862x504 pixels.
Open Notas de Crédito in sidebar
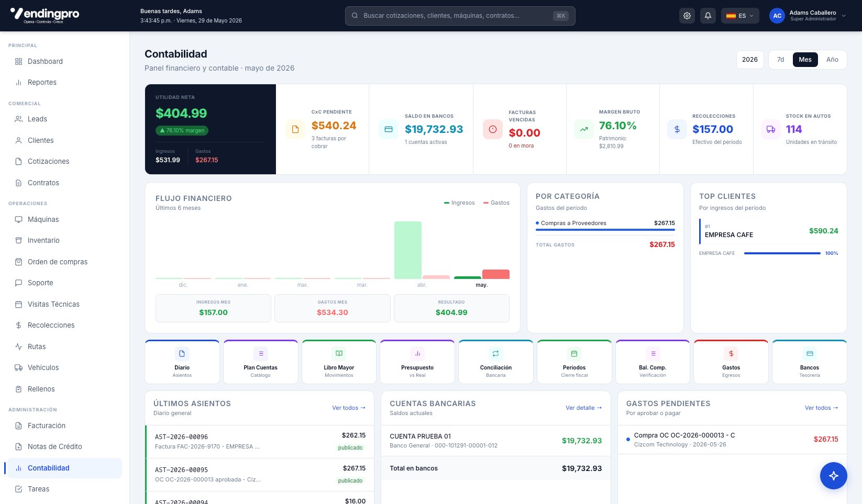(64, 446)
